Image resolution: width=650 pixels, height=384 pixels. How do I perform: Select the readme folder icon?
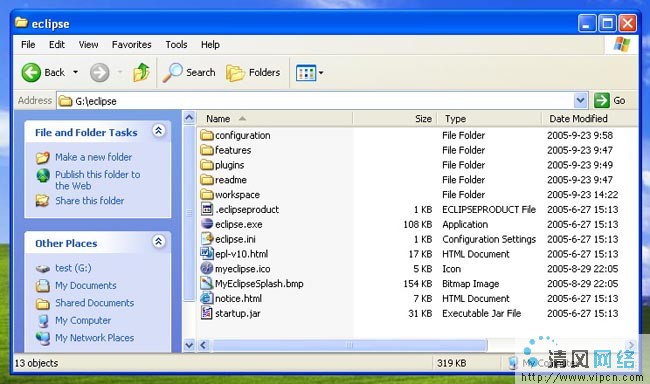207,180
